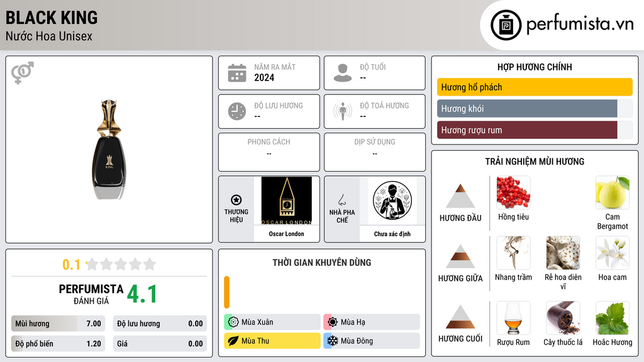Click the Hương đầu pyramid icon
The image size is (644, 362).
point(460,196)
